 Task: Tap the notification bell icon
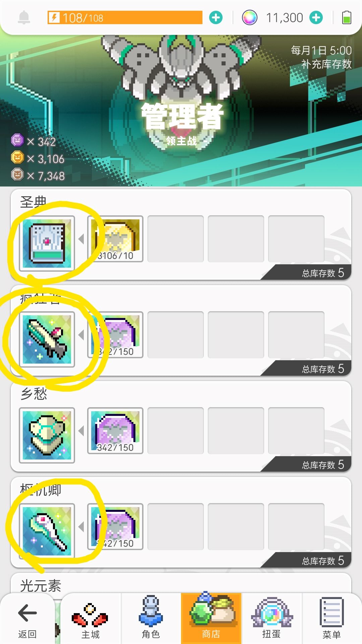tap(24, 17)
